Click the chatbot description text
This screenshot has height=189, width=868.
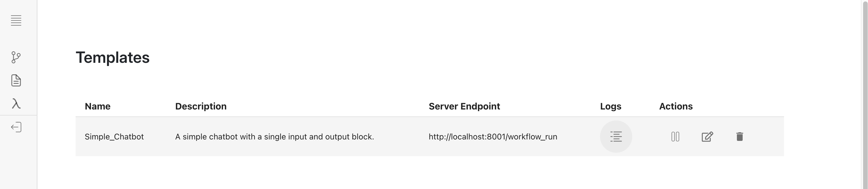click(274, 137)
